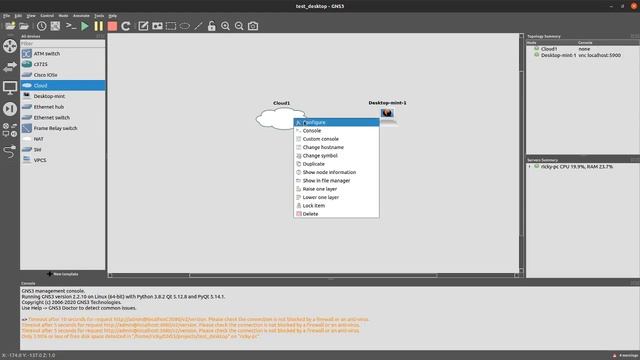Open the Tools menu
The image size is (640, 360).
pos(99,16)
